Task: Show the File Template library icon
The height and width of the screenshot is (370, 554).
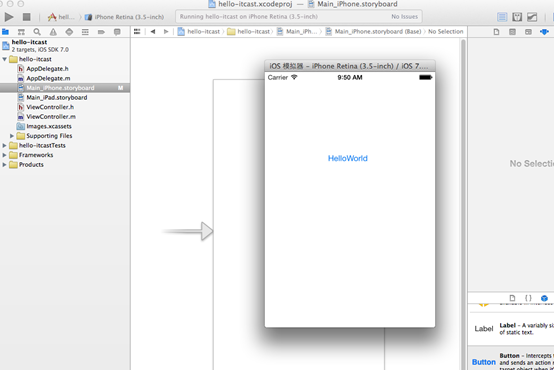Action: click(512, 298)
